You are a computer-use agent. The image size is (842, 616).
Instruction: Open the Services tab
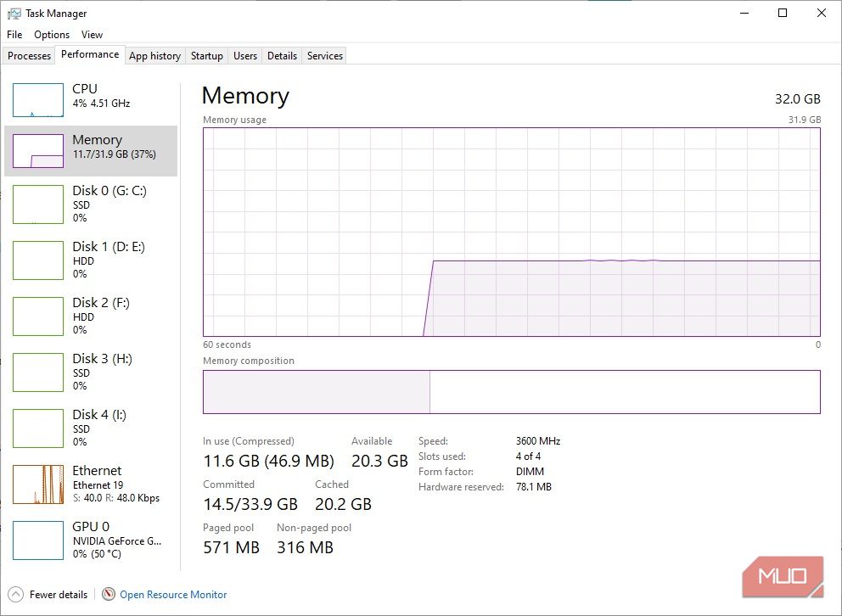pos(323,55)
